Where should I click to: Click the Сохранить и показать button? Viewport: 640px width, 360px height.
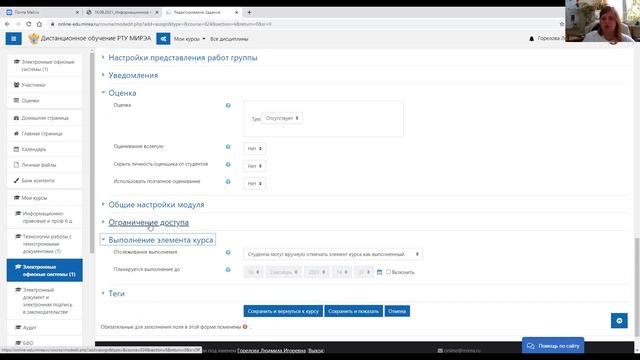(x=353, y=311)
